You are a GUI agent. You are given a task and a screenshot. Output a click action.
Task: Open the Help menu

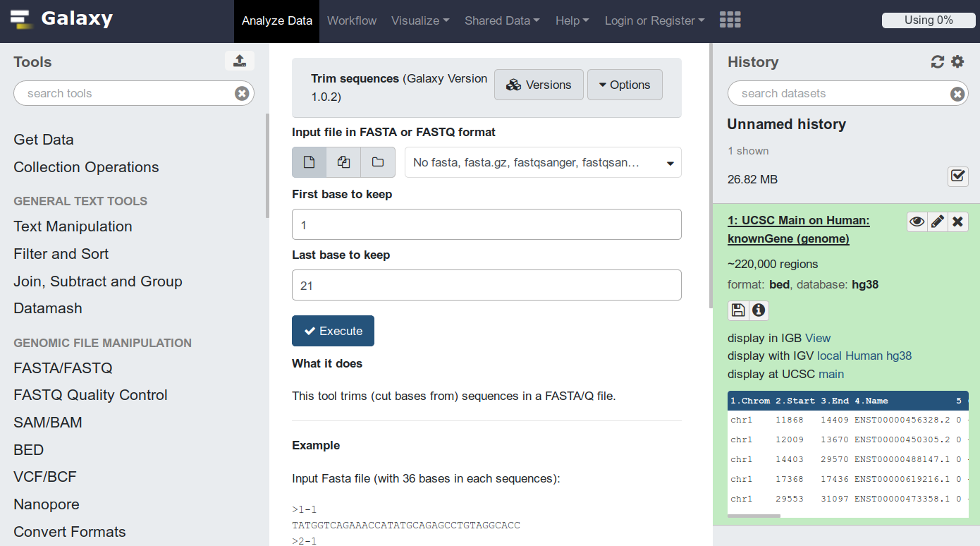point(572,20)
